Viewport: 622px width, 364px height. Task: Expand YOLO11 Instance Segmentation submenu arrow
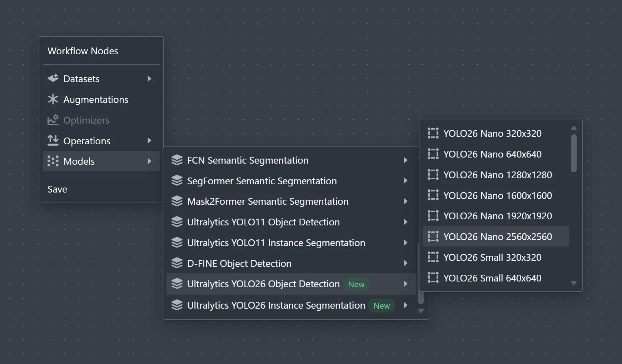click(405, 243)
